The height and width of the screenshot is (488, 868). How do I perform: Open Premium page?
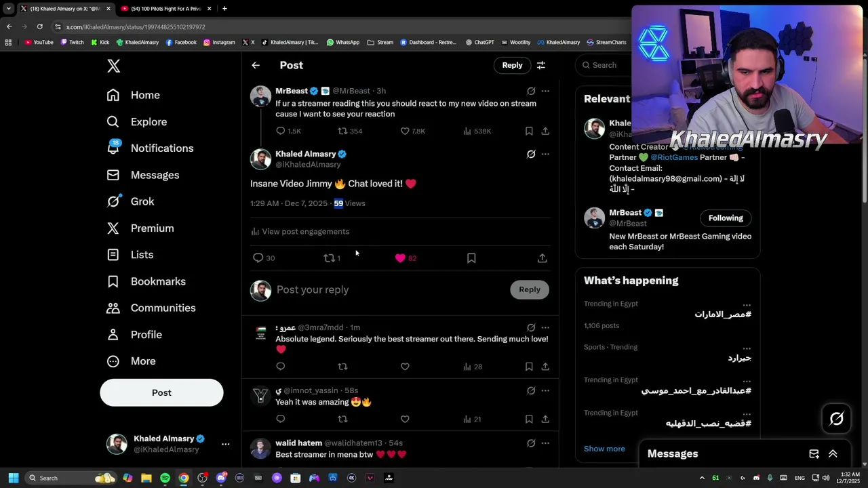point(140,228)
